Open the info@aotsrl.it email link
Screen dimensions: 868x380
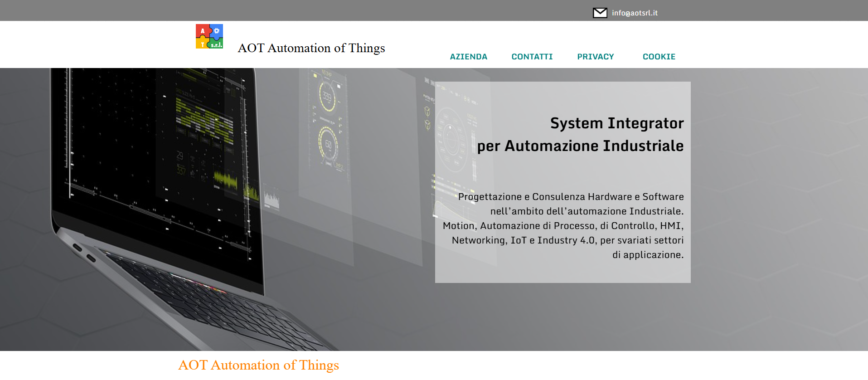(635, 13)
